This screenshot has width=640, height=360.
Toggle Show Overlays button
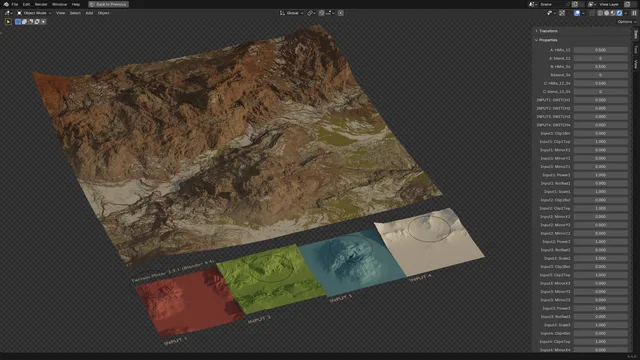(577, 13)
